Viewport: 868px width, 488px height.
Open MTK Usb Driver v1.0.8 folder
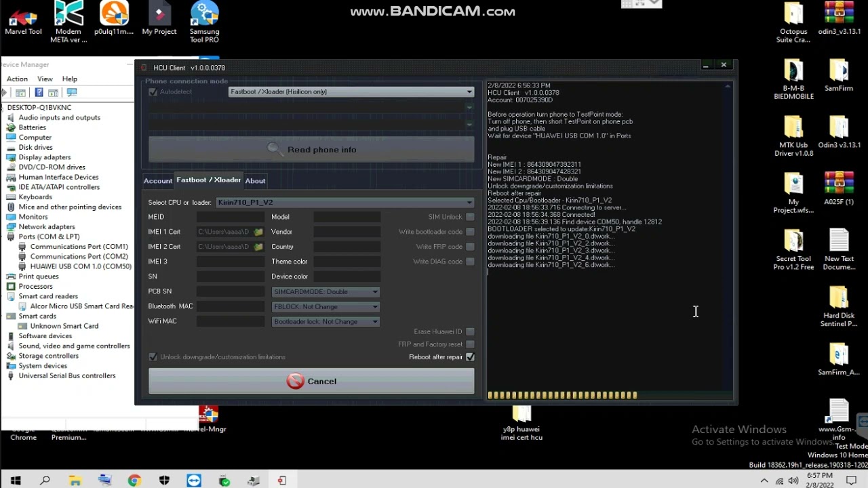793,136
